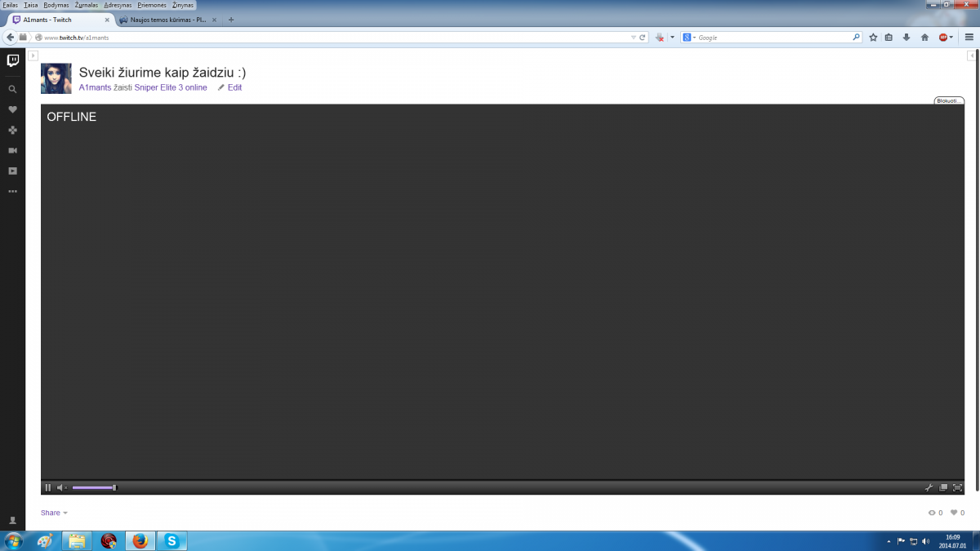This screenshot has width=980, height=551.
Task: Browse games via the gamepad sidebar icon
Action: tap(12, 130)
